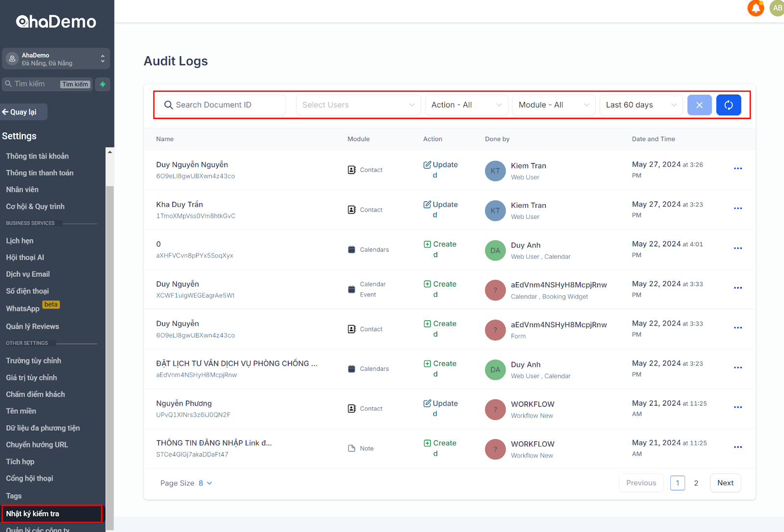This screenshot has width=784, height=532.
Task: Click the blue refresh logs icon button
Action: pyautogui.click(x=729, y=105)
